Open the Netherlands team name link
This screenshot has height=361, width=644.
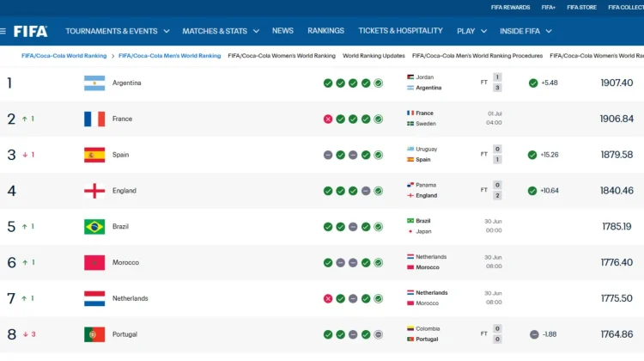131,298
